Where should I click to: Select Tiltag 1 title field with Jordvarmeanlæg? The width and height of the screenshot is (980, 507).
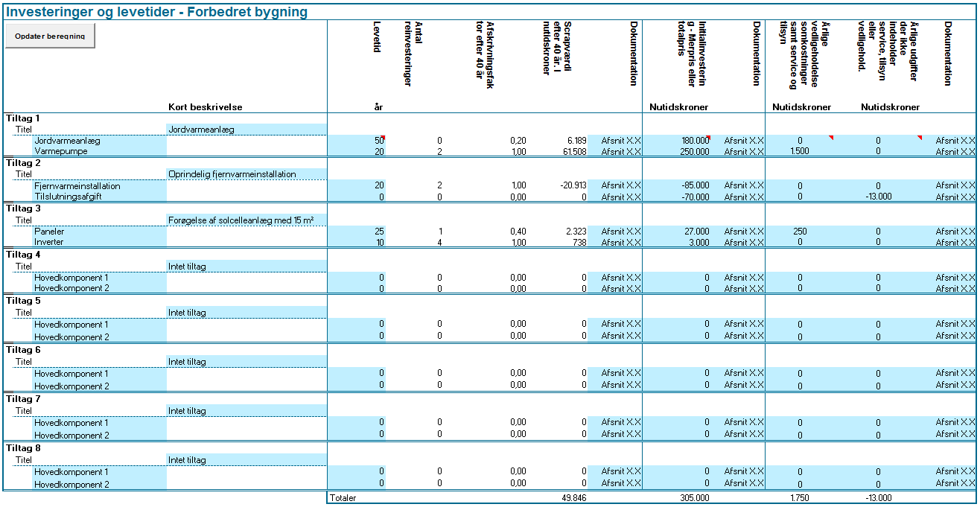tap(246, 129)
